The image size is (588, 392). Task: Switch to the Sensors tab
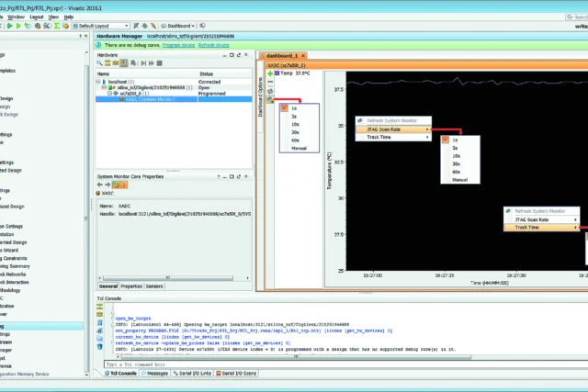coord(154,286)
